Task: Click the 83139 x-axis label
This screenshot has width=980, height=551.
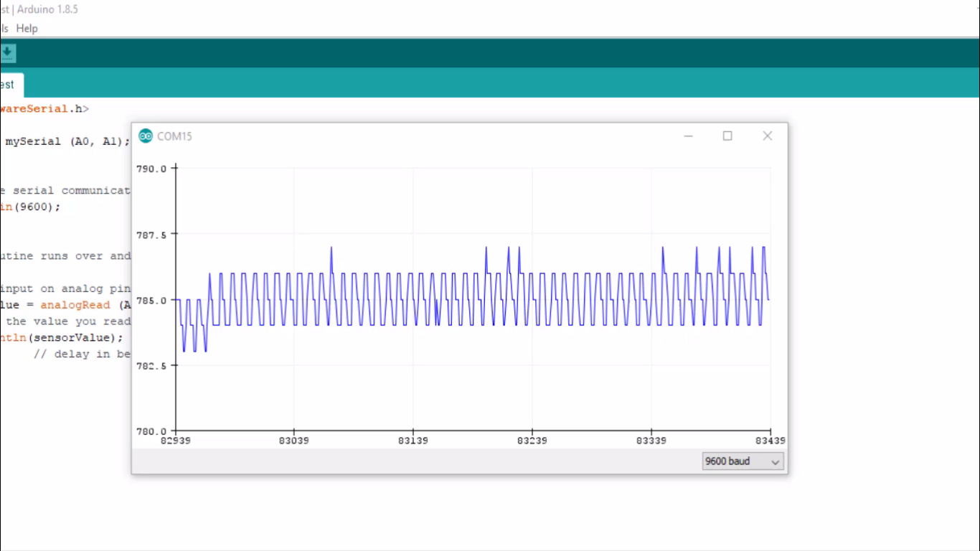Action: tap(413, 441)
